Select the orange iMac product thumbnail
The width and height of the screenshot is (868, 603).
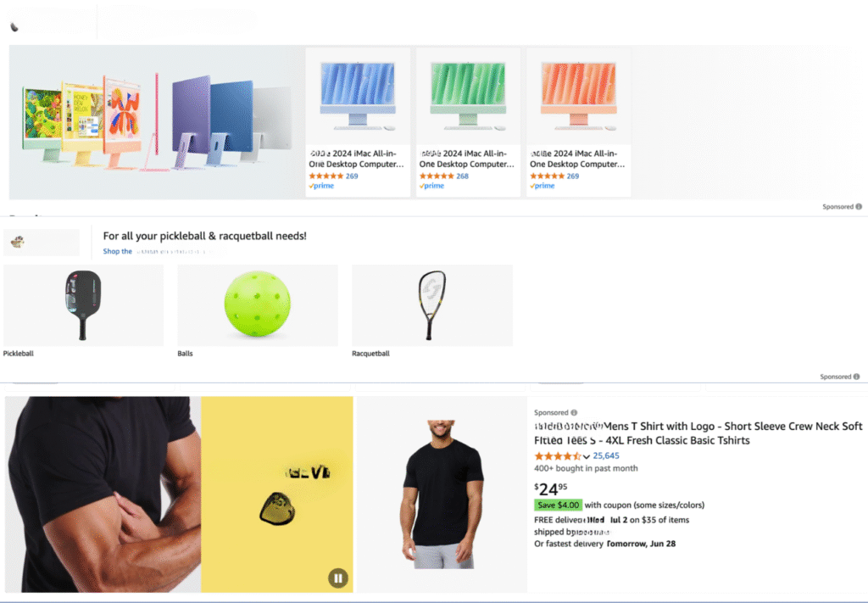point(578,97)
